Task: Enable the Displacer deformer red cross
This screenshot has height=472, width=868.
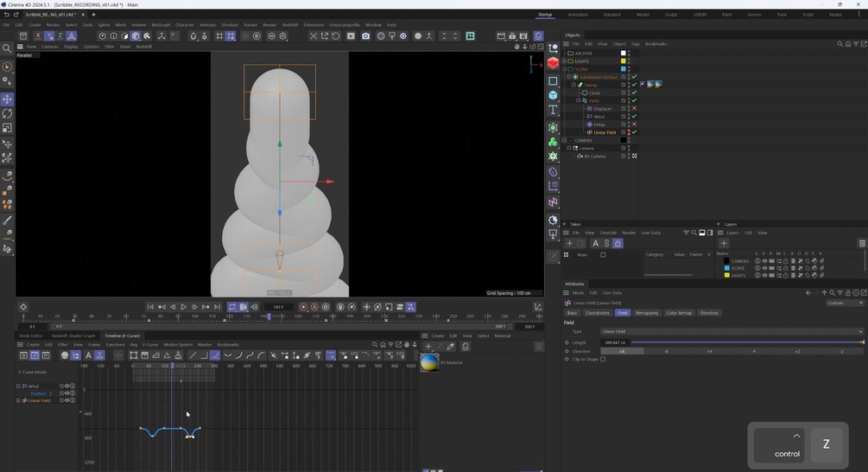Action: pyautogui.click(x=635, y=109)
